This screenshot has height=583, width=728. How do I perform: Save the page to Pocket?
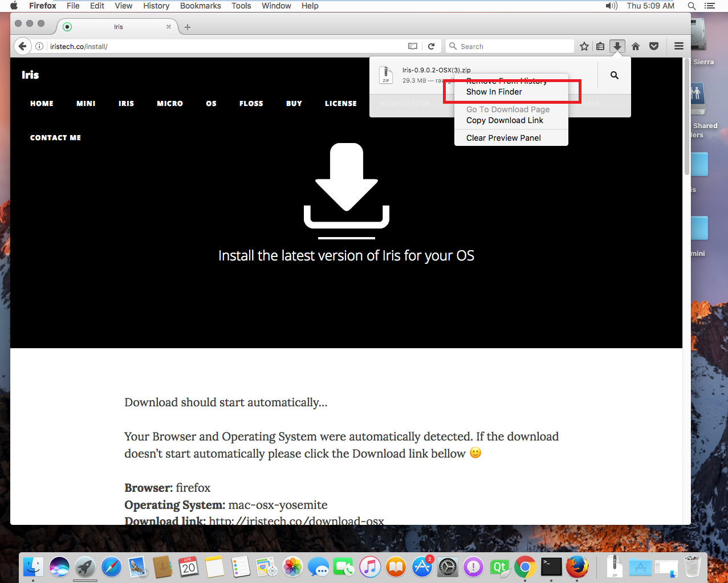tap(654, 46)
